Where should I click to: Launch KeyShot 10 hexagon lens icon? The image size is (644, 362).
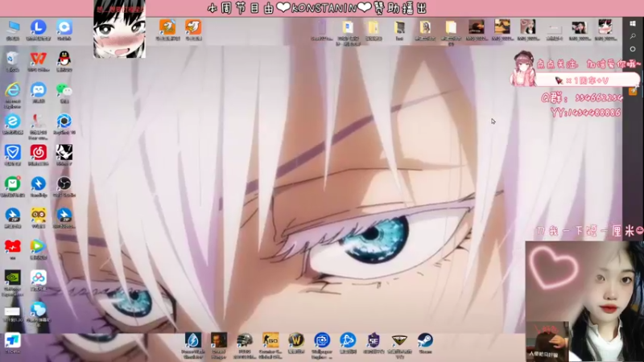click(64, 121)
